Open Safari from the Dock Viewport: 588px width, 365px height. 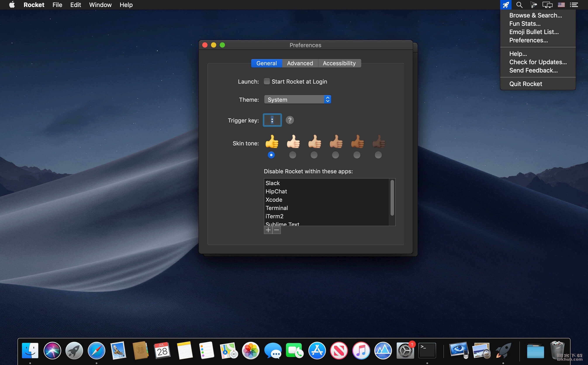[x=96, y=351]
